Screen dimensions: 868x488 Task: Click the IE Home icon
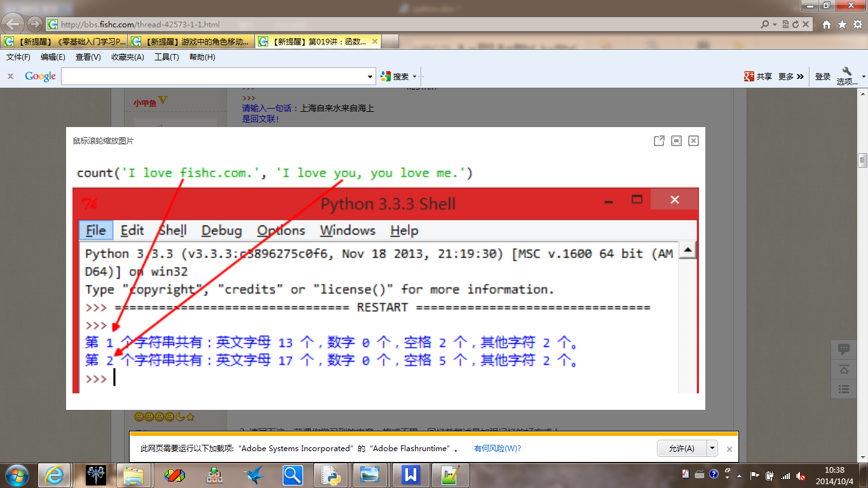pos(827,25)
